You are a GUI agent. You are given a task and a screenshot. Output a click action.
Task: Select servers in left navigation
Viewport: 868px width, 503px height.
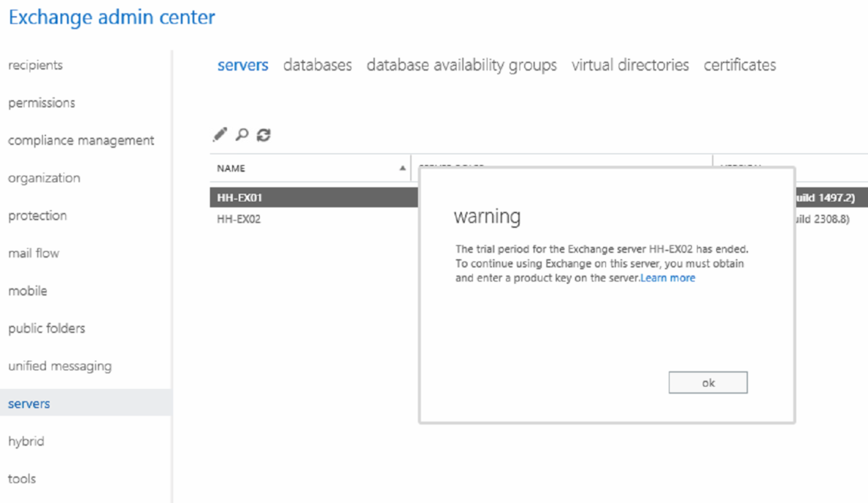pos(85,403)
